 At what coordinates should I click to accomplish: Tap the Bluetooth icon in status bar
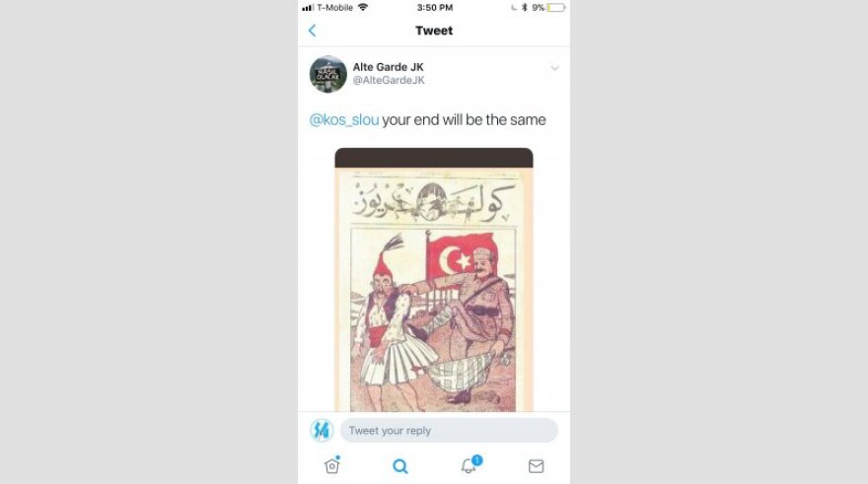(x=524, y=8)
